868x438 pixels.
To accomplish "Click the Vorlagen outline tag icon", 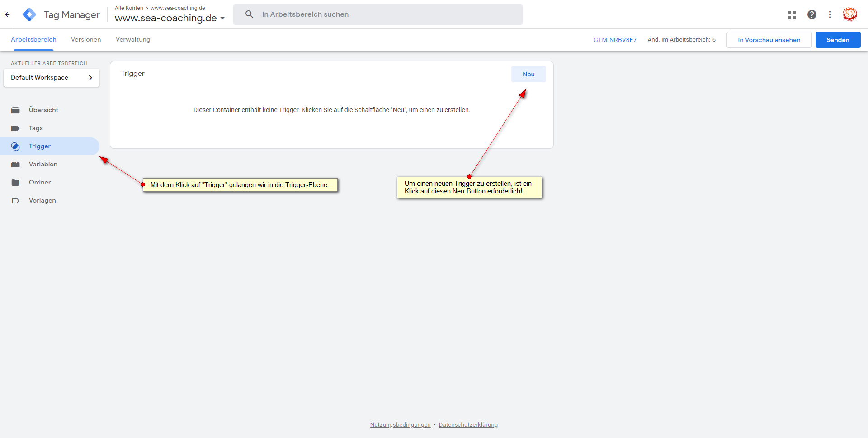I will point(15,201).
